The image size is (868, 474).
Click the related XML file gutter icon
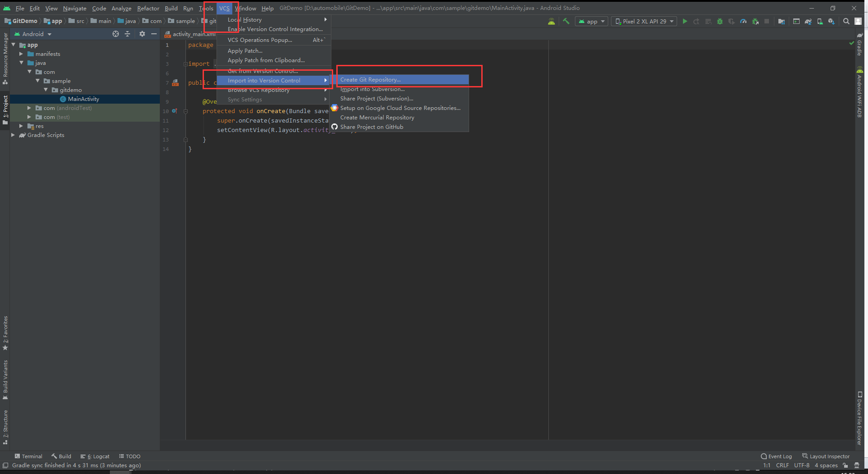pos(175,83)
